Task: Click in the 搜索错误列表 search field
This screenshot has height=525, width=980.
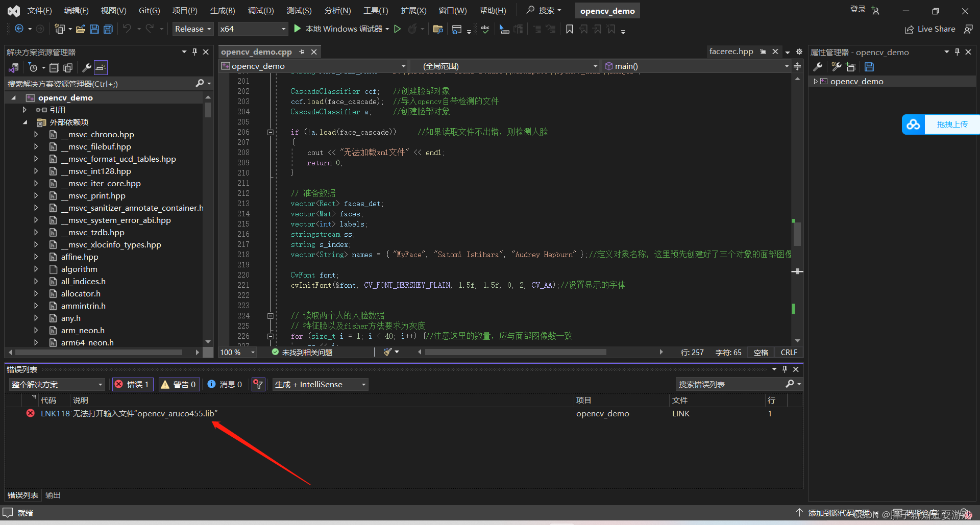Action: pyautogui.click(x=730, y=384)
